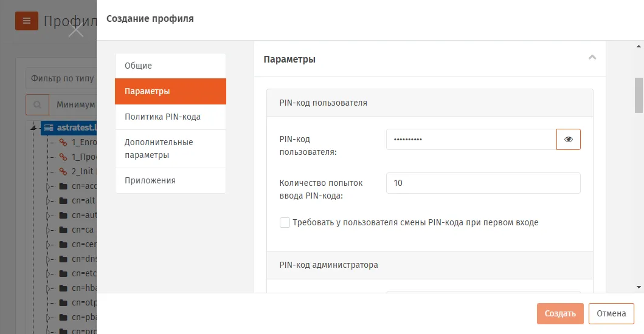Click the Отмена button
Screen dimensions: 644x334
611,313
